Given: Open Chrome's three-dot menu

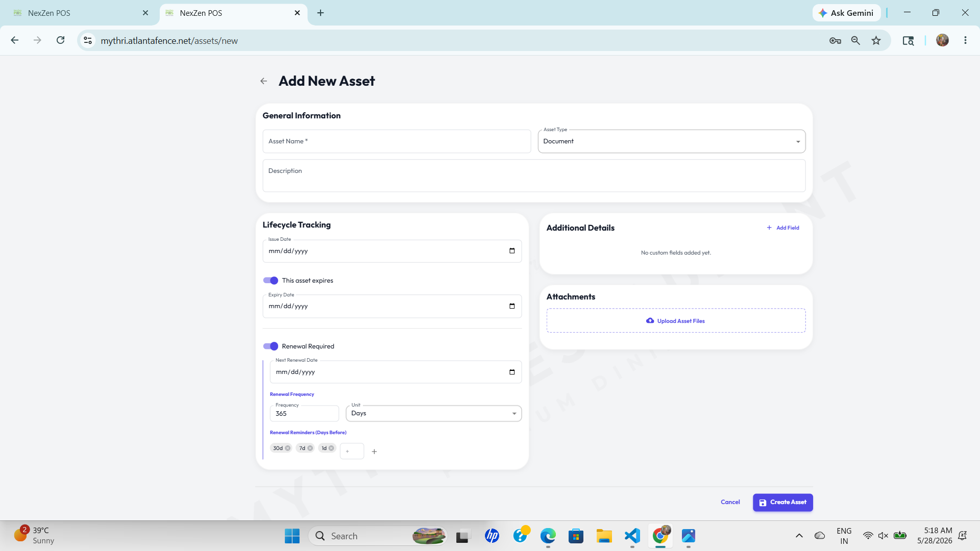Looking at the screenshot, I should coord(965,40).
